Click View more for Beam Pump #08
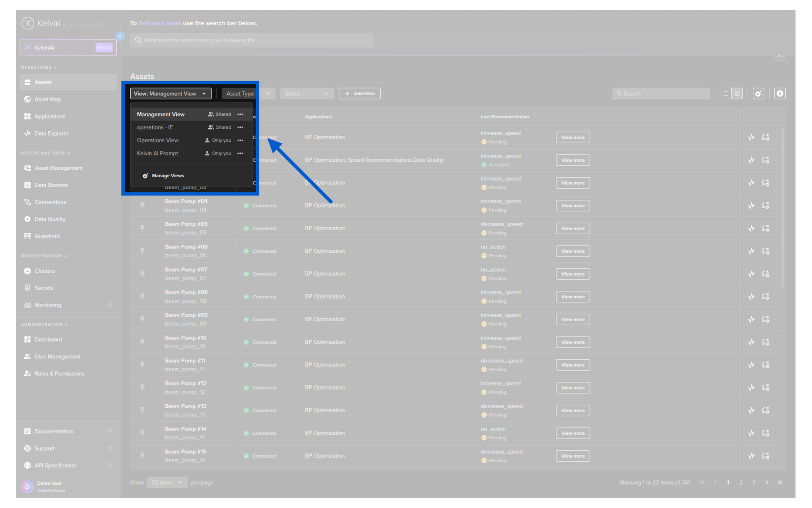This screenshot has width=812, height=508. pyautogui.click(x=573, y=297)
